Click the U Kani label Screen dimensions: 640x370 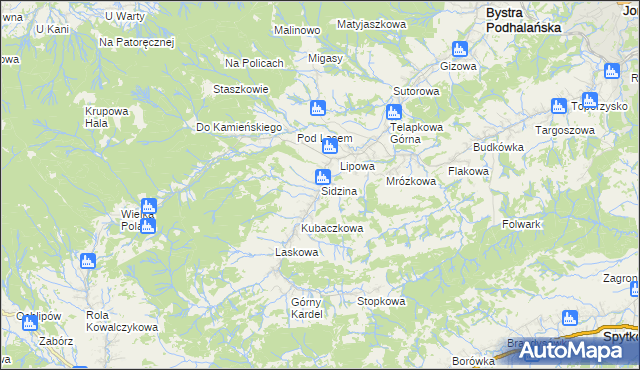pos(52,29)
